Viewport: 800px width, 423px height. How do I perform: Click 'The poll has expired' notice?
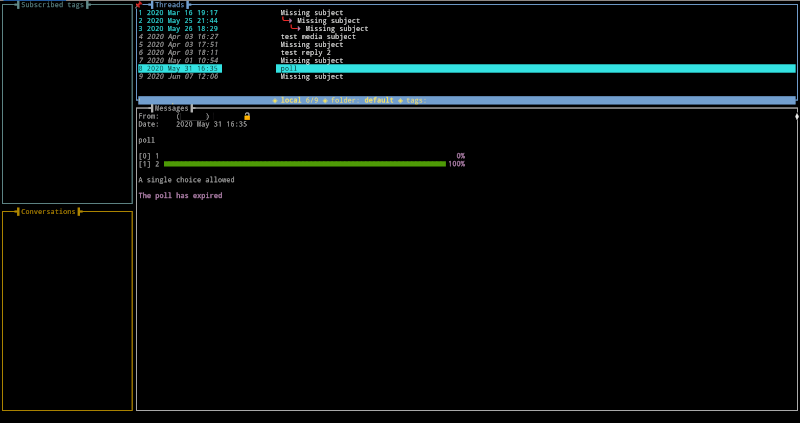point(180,195)
